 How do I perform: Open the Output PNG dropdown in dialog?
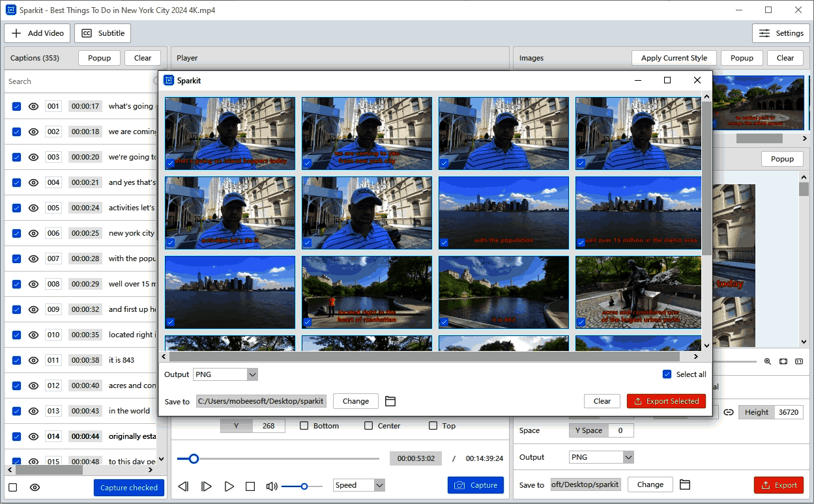[x=252, y=374]
